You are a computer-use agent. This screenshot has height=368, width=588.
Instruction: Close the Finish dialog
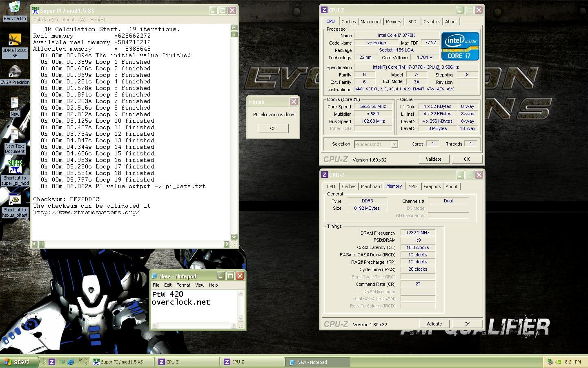294,101
